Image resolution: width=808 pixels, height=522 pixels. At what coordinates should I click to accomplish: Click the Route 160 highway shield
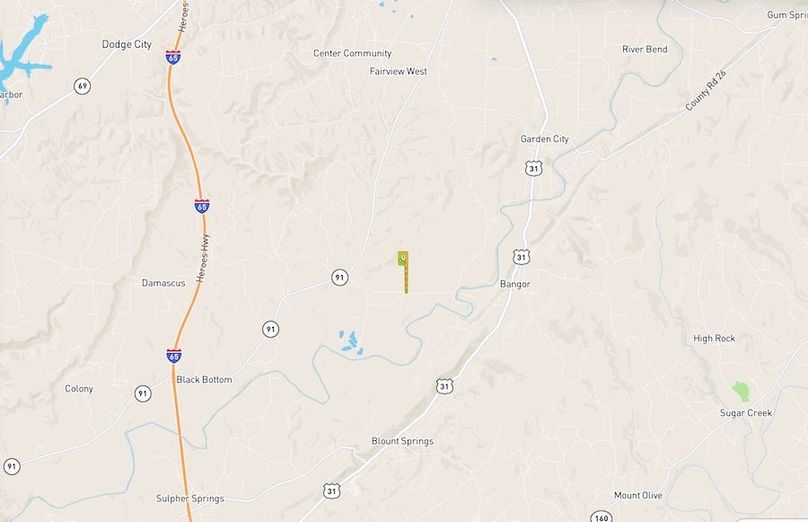[601, 516]
